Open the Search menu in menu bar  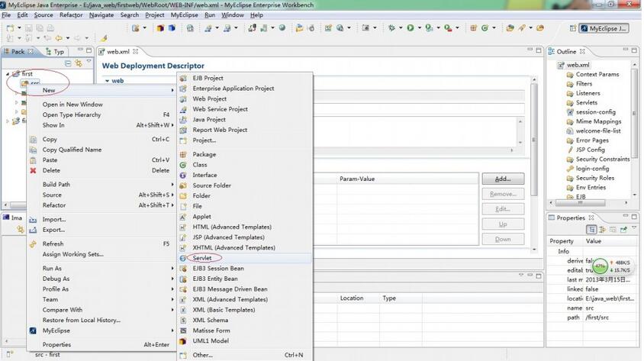pyautogui.click(x=130, y=15)
